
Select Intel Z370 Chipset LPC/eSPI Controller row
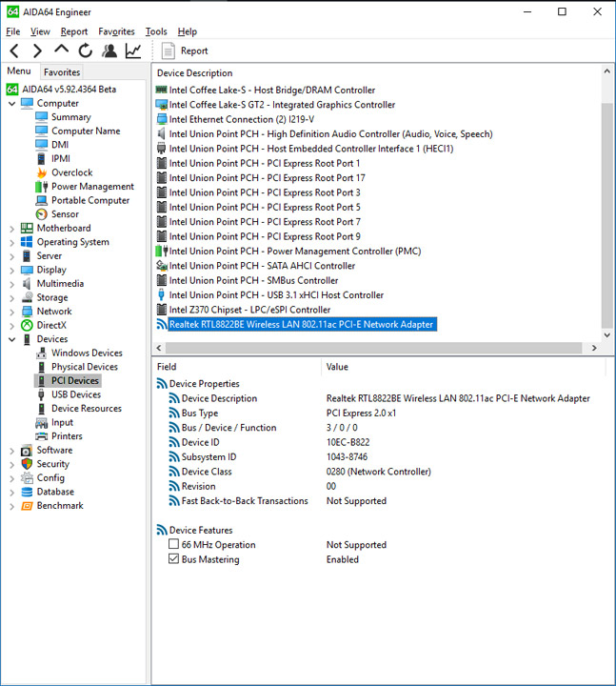[x=249, y=310]
